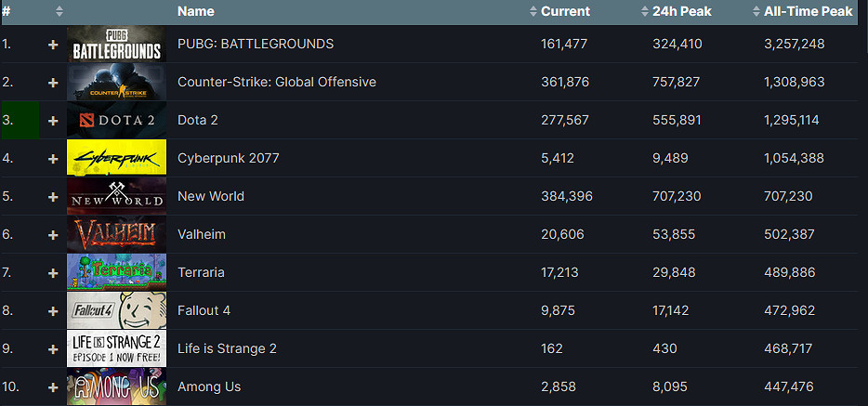The image size is (868, 406).
Task: Sort by rank number column header
Action: pyautogui.click(x=7, y=12)
